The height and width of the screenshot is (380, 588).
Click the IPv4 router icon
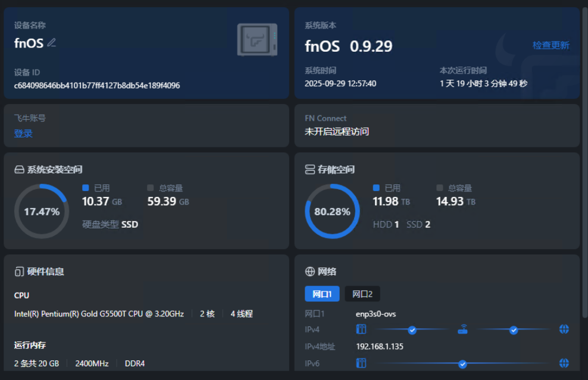[463, 329]
